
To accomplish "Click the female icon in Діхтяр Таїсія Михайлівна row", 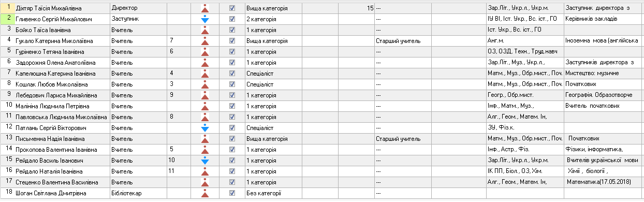I will tap(204, 8).
